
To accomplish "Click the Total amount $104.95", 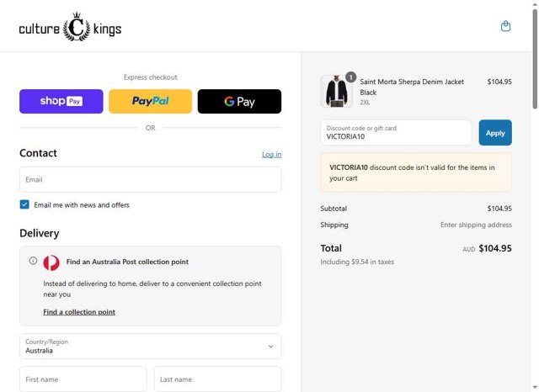I will 495,248.
